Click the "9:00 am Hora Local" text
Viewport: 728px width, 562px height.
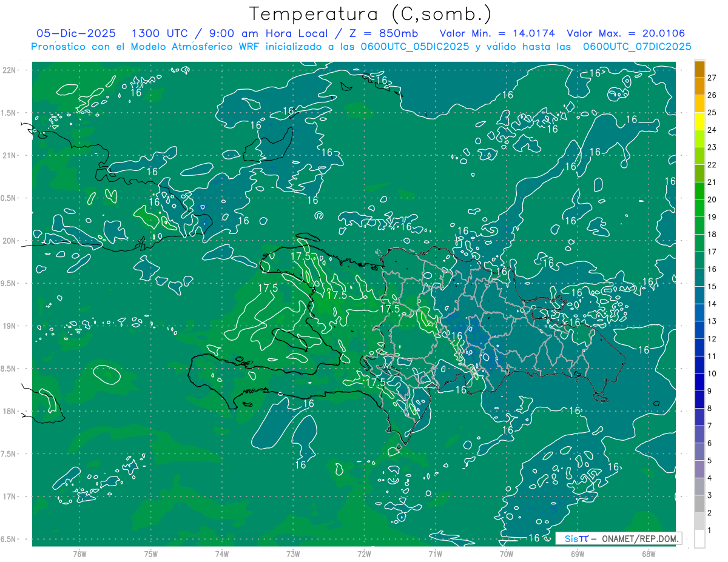click(x=267, y=33)
